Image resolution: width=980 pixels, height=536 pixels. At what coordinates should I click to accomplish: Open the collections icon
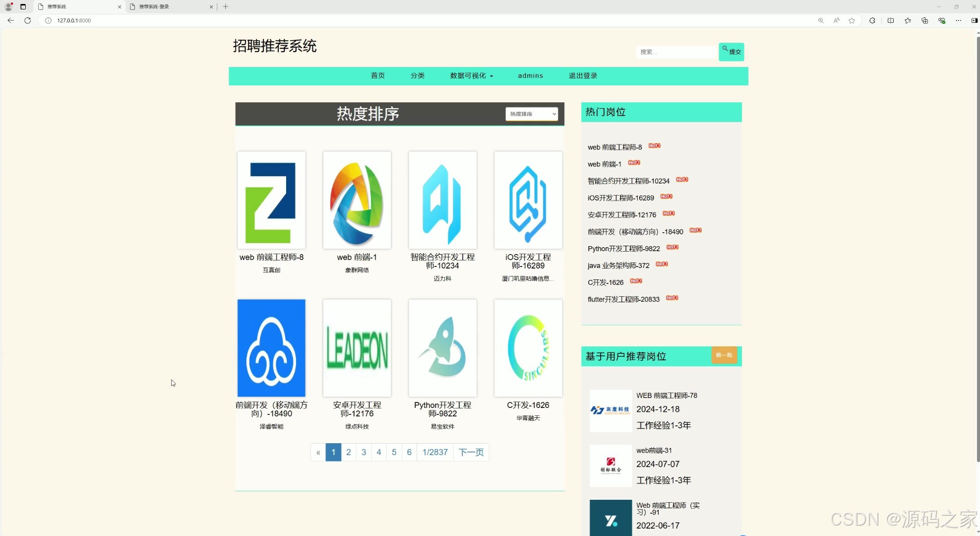(924, 20)
